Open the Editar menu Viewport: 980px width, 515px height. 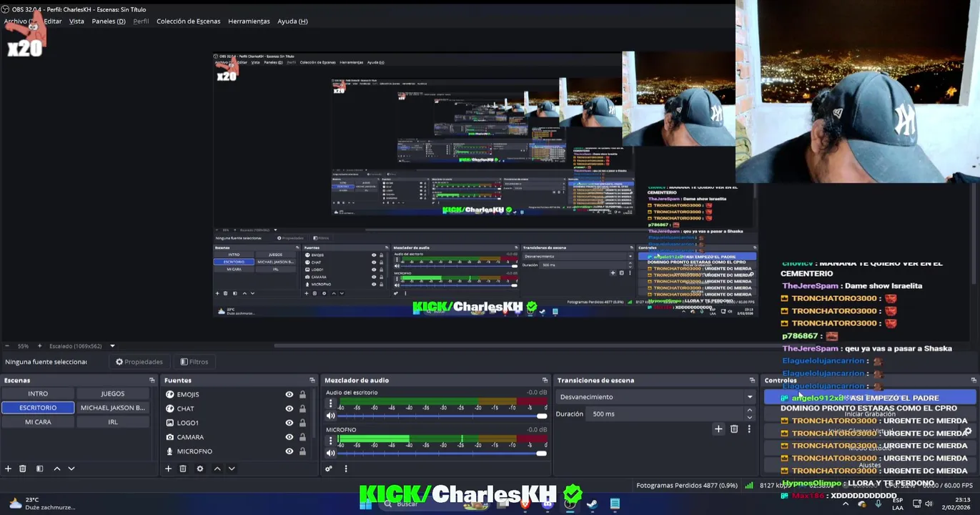pyautogui.click(x=53, y=21)
